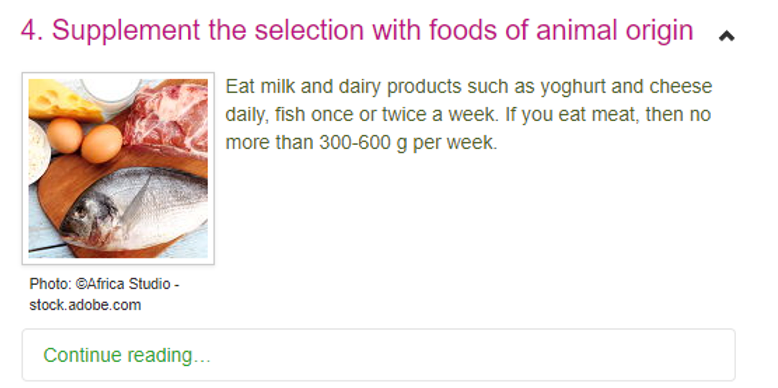The image size is (778, 388).
Task: Collapse section 4 using the chevron arrow
Action: pyautogui.click(x=726, y=36)
